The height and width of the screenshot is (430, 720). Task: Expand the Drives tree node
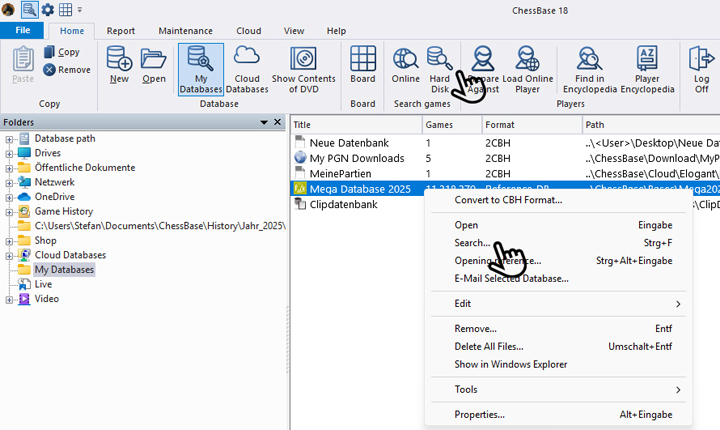coord(9,154)
